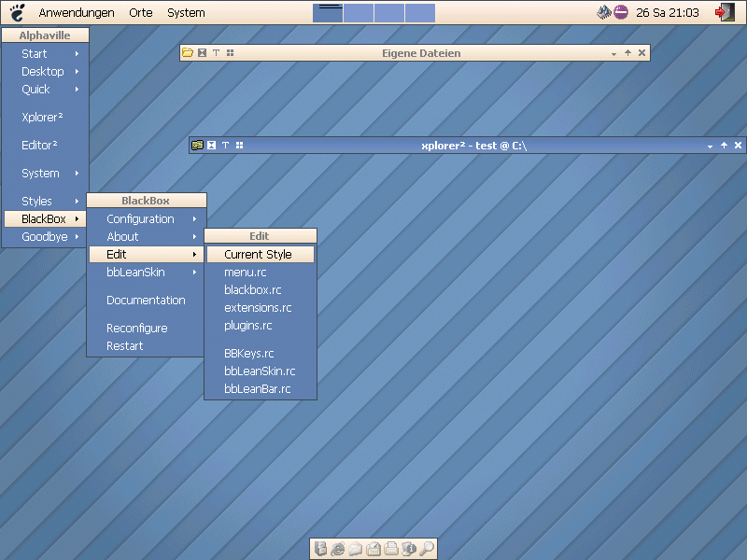Click hourglass-shaped icon in Eigene Dateien title bar
747x560 pixels.
pyautogui.click(x=203, y=52)
